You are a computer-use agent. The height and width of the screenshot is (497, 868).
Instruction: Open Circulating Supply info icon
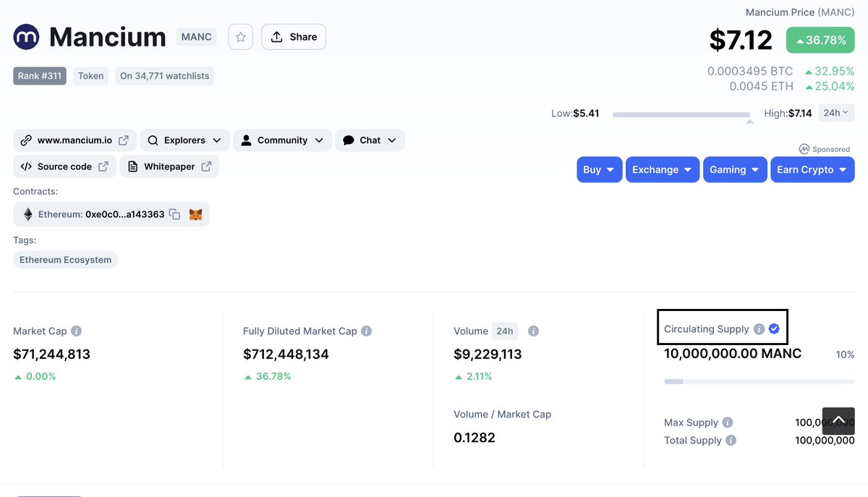[x=759, y=328]
